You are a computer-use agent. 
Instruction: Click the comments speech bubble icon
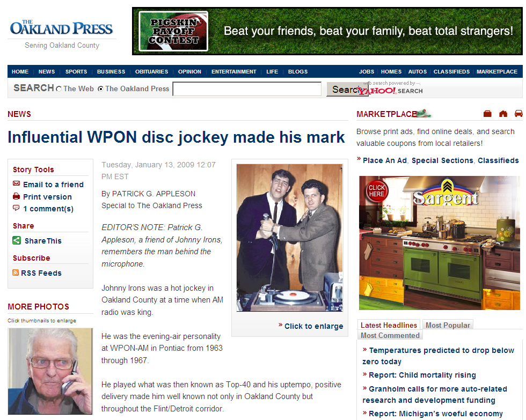point(16,208)
